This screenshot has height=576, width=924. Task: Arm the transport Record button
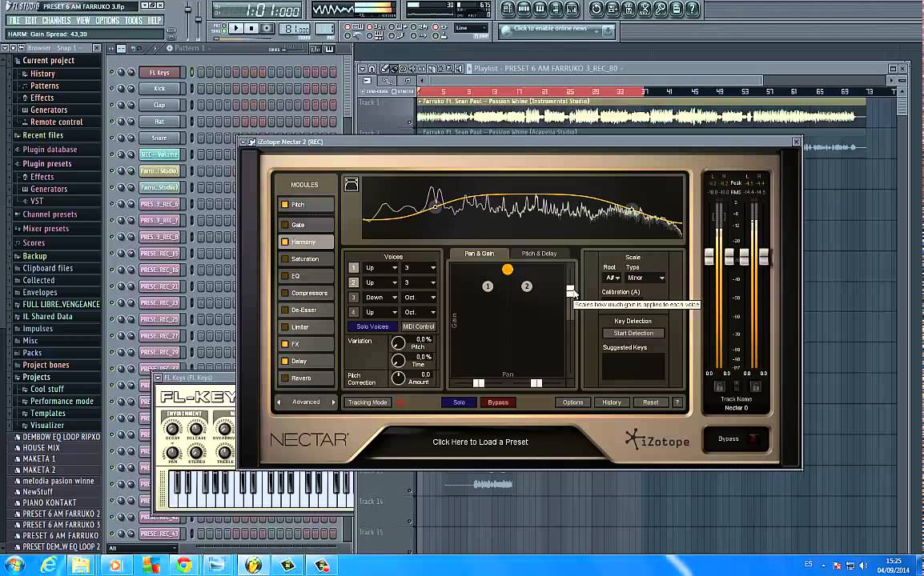[267, 28]
